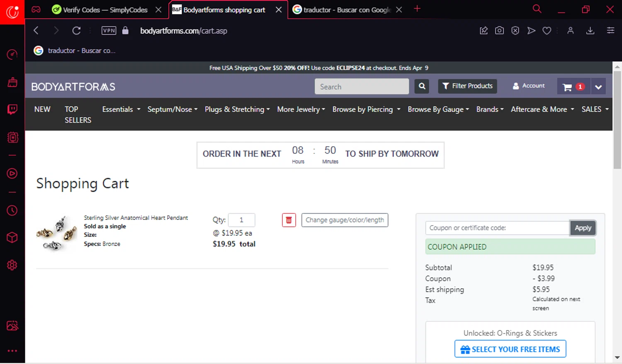The width and height of the screenshot is (622, 364).
Task: Expand the More Jewelry menu
Action: click(x=301, y=109)
